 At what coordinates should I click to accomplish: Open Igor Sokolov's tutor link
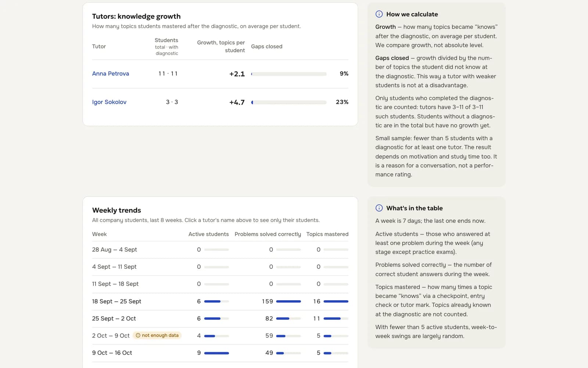[x=109, y=102]
